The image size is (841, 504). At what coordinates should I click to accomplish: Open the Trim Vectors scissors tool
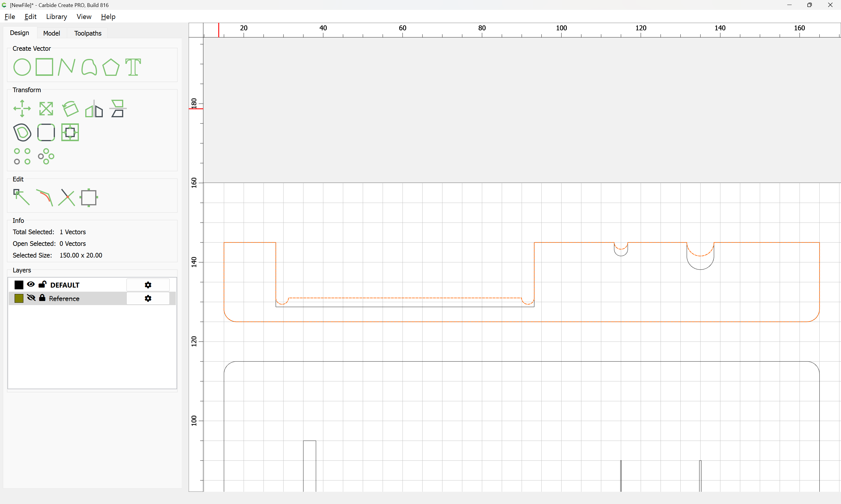coord(66,197)
